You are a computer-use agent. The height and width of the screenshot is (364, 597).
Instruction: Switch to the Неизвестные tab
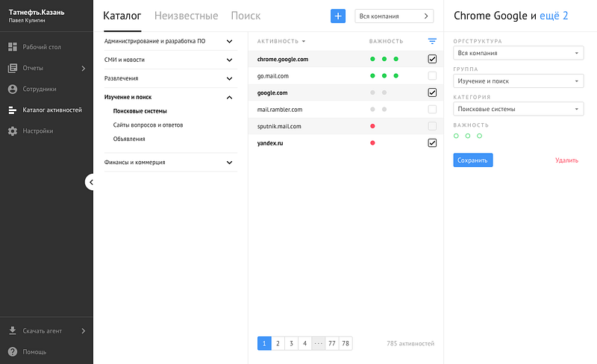tap(186, 16)
